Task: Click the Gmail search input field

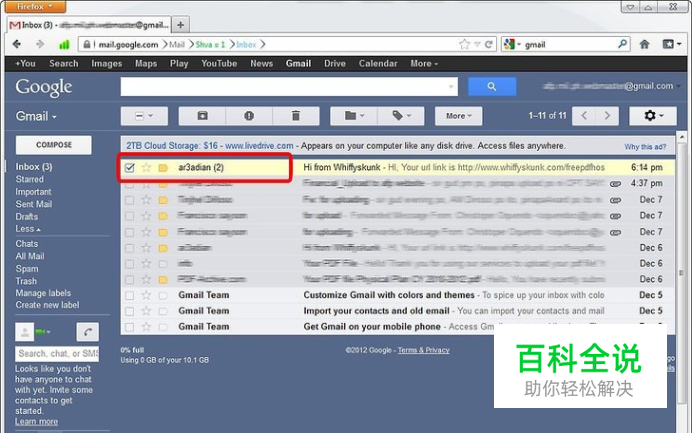Action: tap(289, 87)
